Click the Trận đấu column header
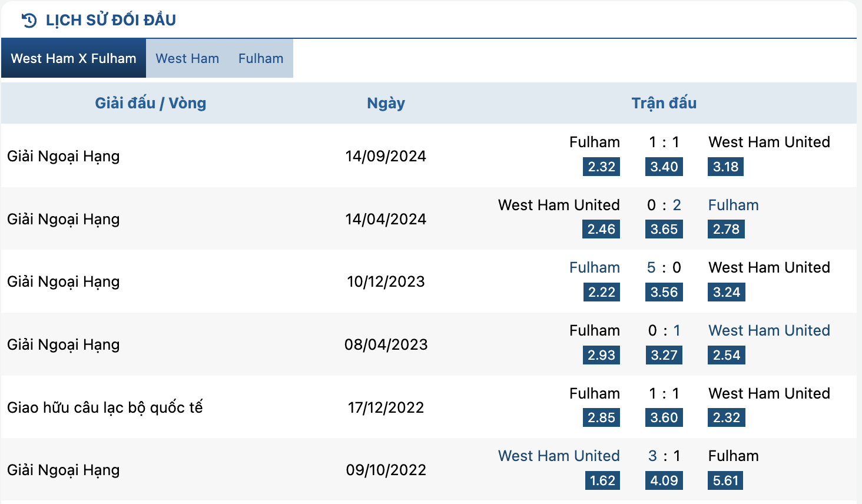The width and height of the screenshot is (862, 504). click(664, 103)
